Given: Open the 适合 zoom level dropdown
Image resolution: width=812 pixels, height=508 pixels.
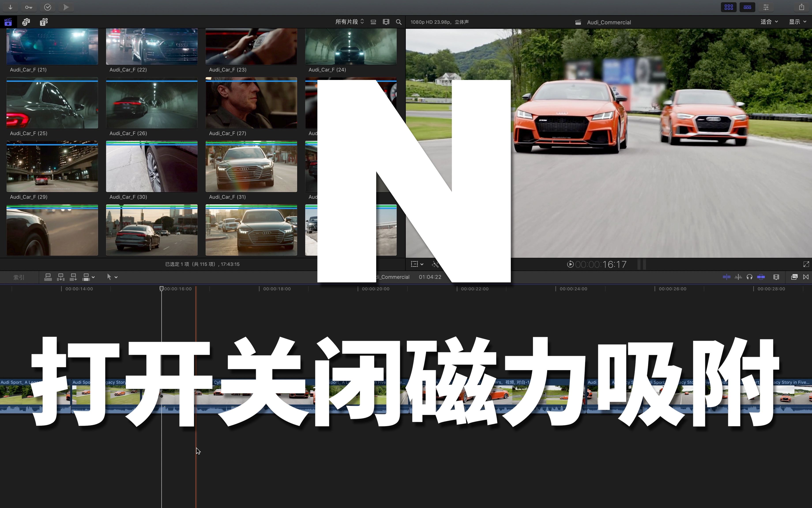Looking at the screenshot, I should (x=769, y=22).
